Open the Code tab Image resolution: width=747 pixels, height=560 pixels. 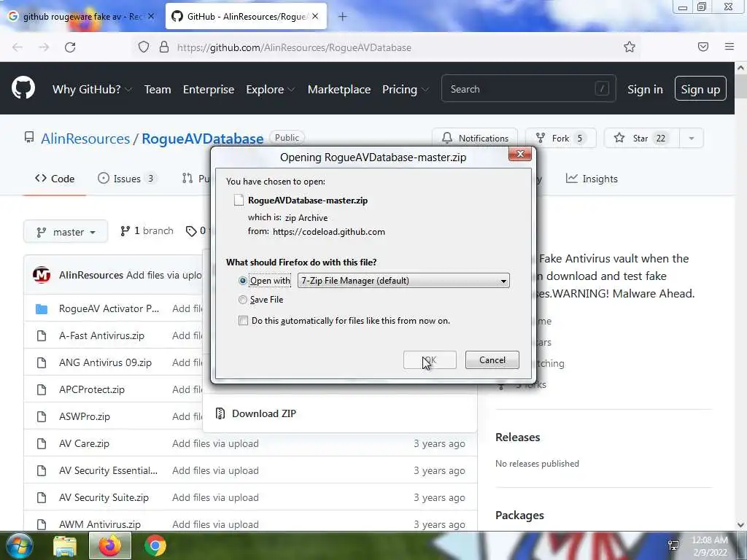coord(55,179)
